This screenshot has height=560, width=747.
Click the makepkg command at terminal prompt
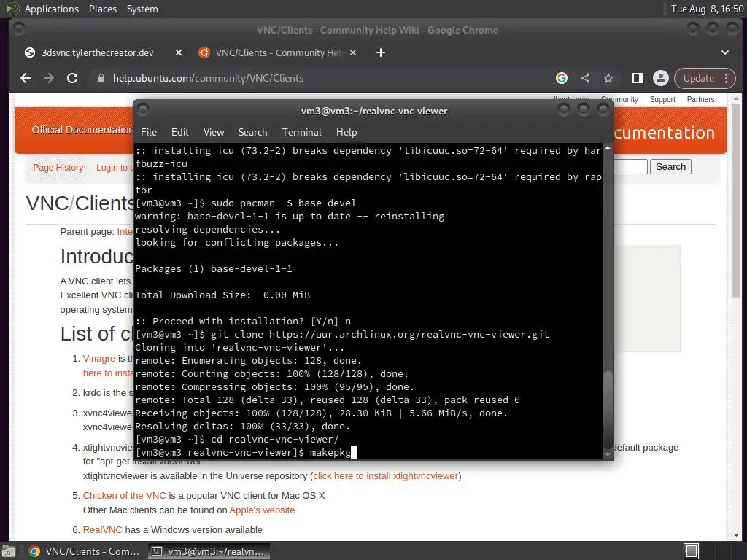(330, 452)
